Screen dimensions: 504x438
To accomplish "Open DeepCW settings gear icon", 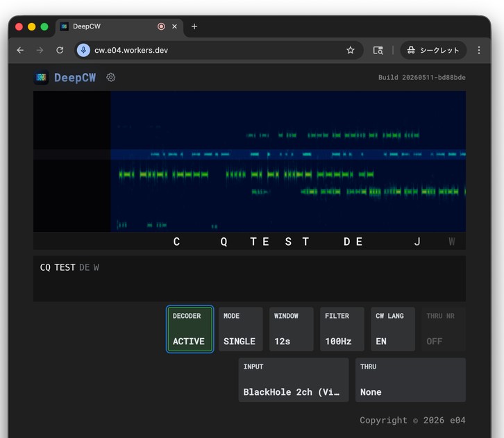I will click(110, 78).
